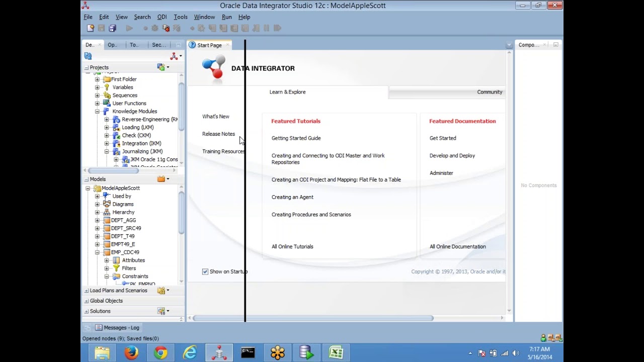Select the DEPT_T49 tree row

[x=123, y=236]
